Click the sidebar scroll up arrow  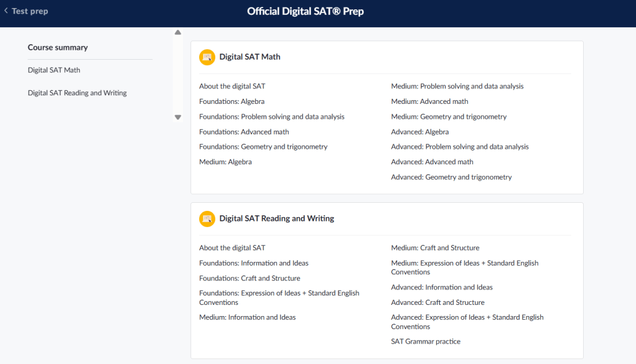(178, 32)
